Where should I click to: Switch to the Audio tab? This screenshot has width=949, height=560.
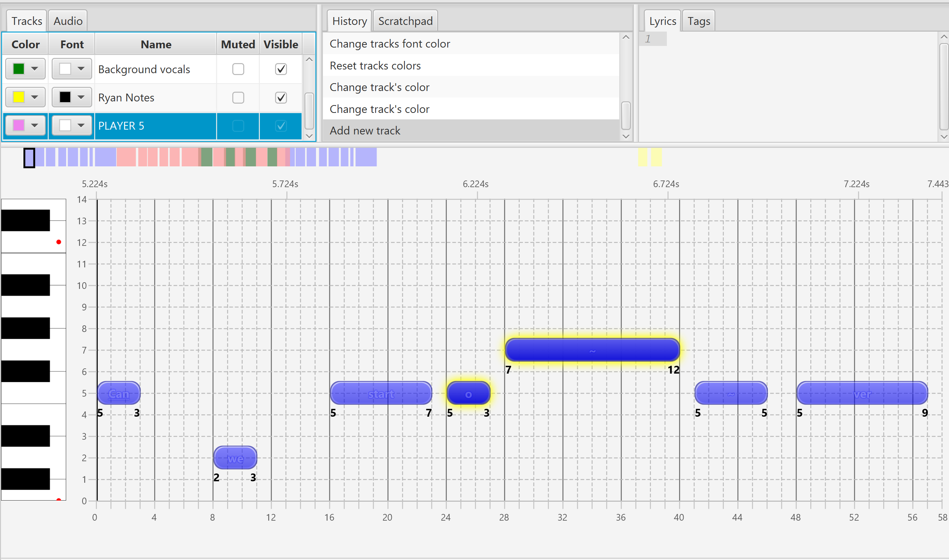[68, 21]
